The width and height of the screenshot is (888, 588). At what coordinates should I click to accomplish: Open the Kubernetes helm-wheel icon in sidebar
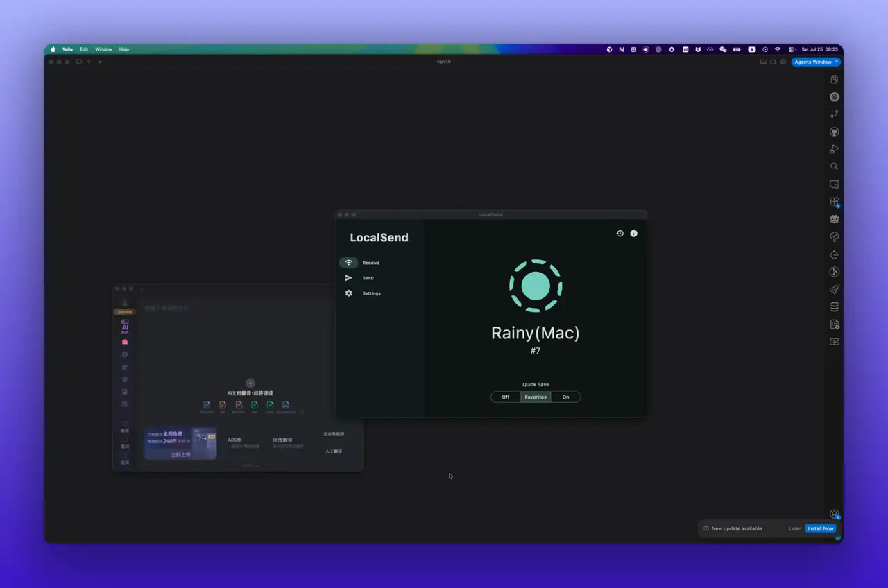tap(835, 96)
